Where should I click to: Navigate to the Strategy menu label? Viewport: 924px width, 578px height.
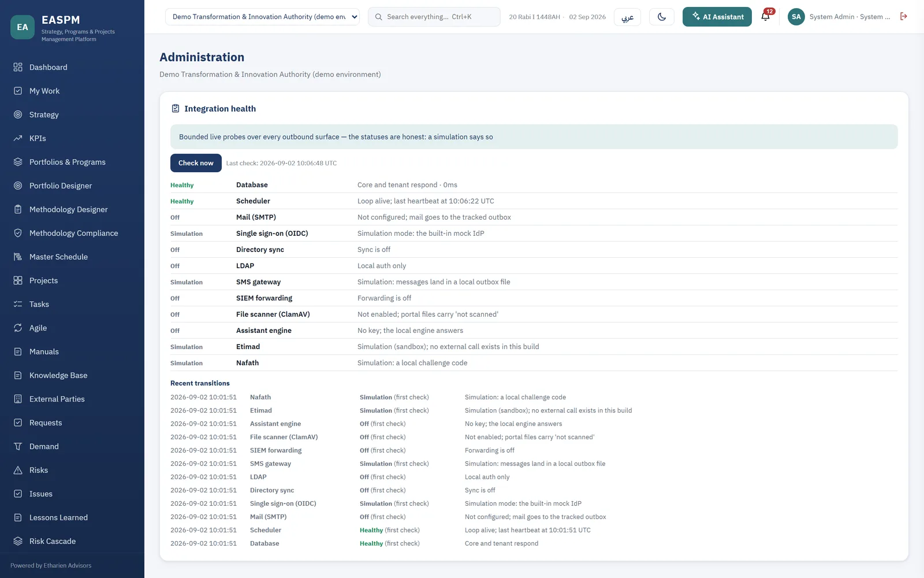(x=44, y=114)
